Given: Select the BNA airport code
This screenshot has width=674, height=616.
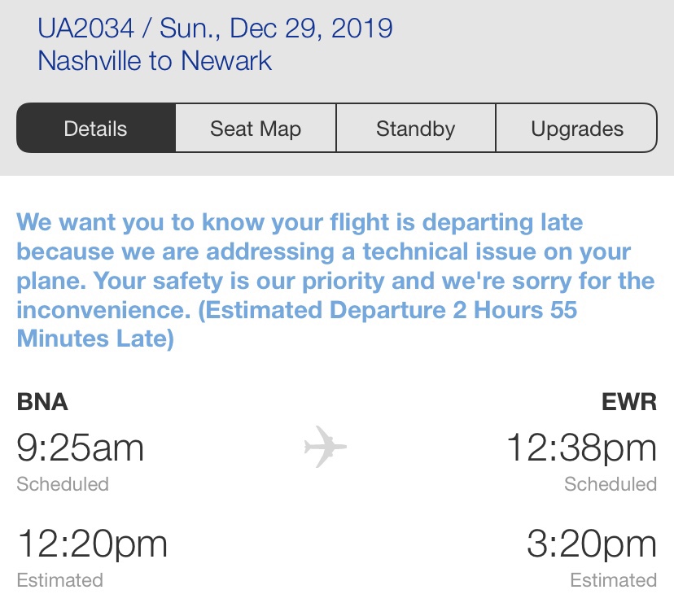Looking at the screenshot, I should pyautogui.click(x=42, y=402).
